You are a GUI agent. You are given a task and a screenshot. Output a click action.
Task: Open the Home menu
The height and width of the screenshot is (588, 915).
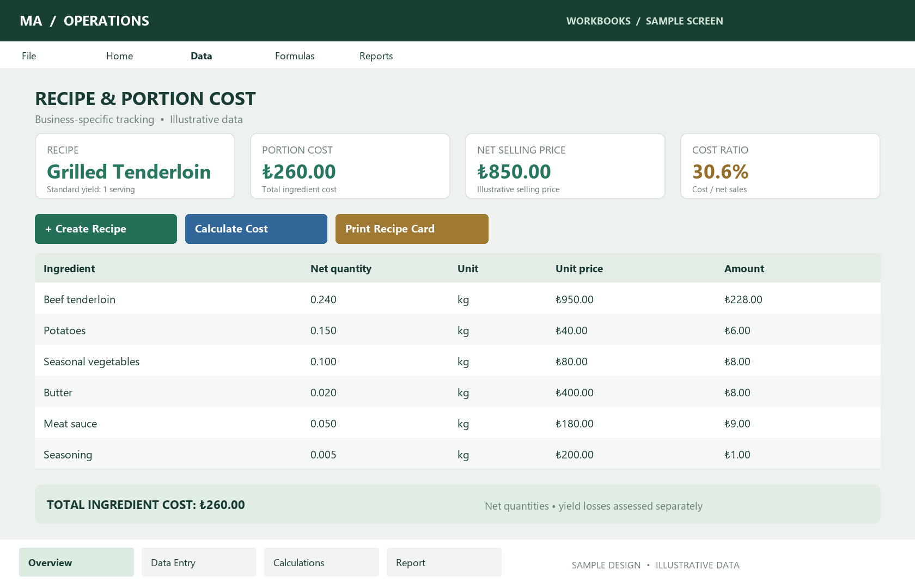pyautogui.click(x=119, y=56)
